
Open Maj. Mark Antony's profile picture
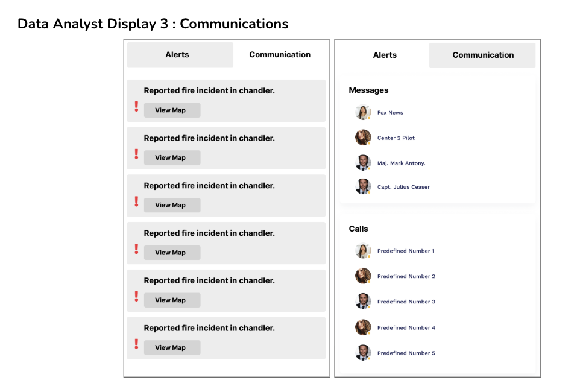point(363,163)
